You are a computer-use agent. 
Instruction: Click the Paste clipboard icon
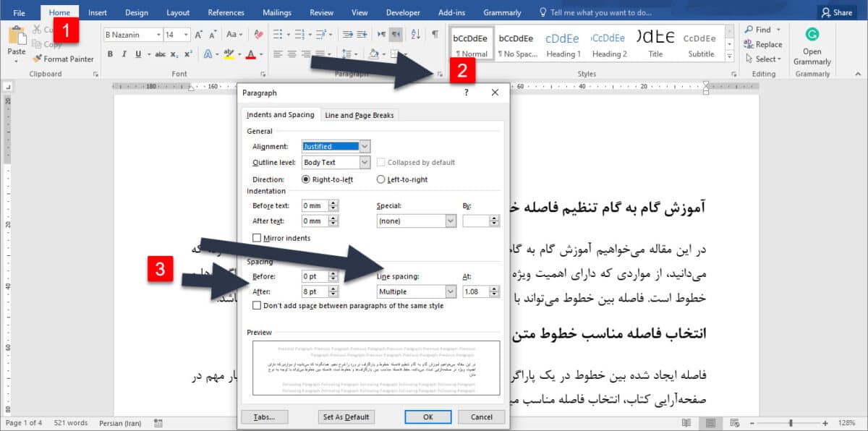(x=16, y=36)
